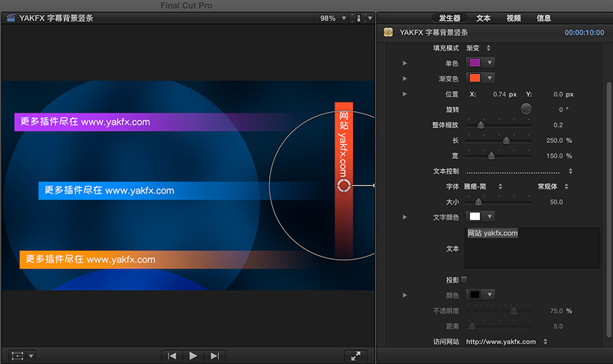The image size is (613, 364).
Task: Click the 大小 value 50.0
Action: [x=557, y=202]
